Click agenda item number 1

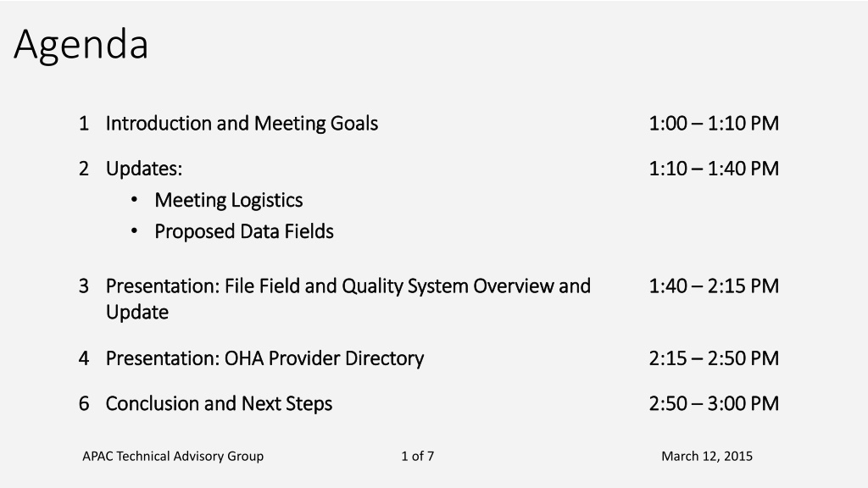[x=84, y=124]
